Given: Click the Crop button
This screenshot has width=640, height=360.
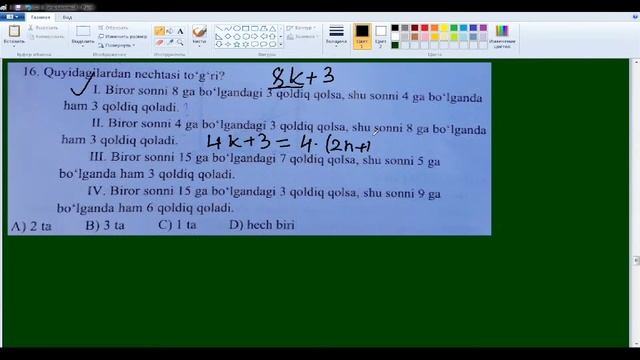Looking at the screenshot, I should pos(113,28).
